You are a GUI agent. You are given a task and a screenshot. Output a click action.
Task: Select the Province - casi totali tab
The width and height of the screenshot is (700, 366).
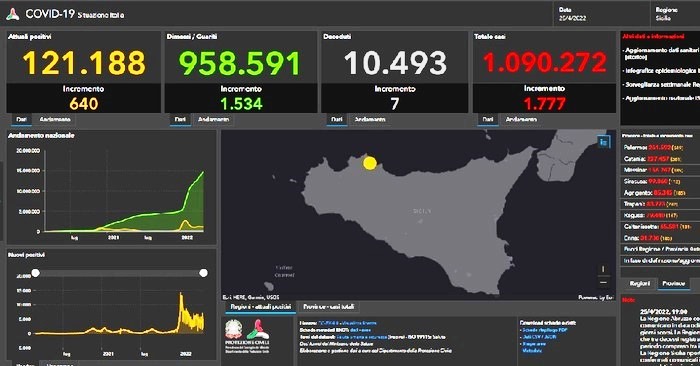(x=329, y=307)
